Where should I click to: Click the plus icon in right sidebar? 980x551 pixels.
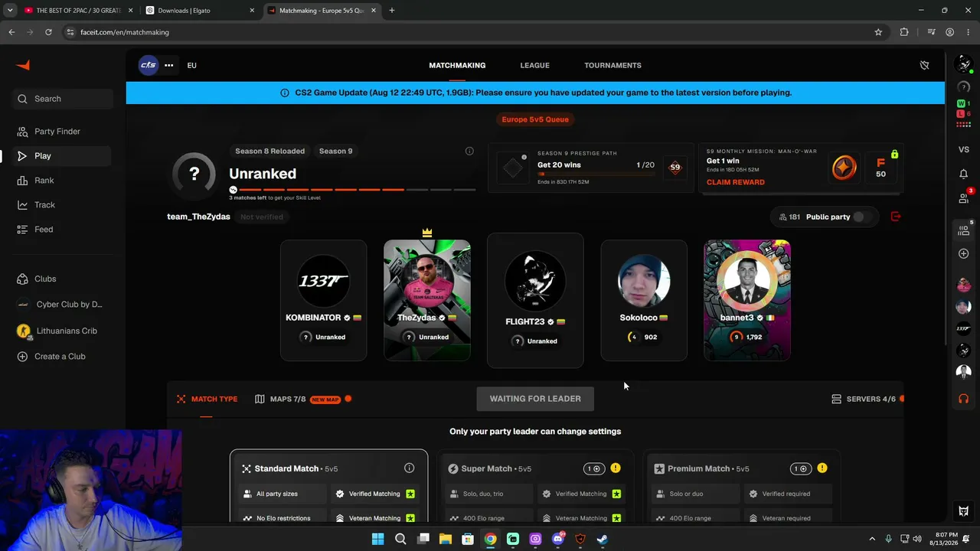(964, 253)
